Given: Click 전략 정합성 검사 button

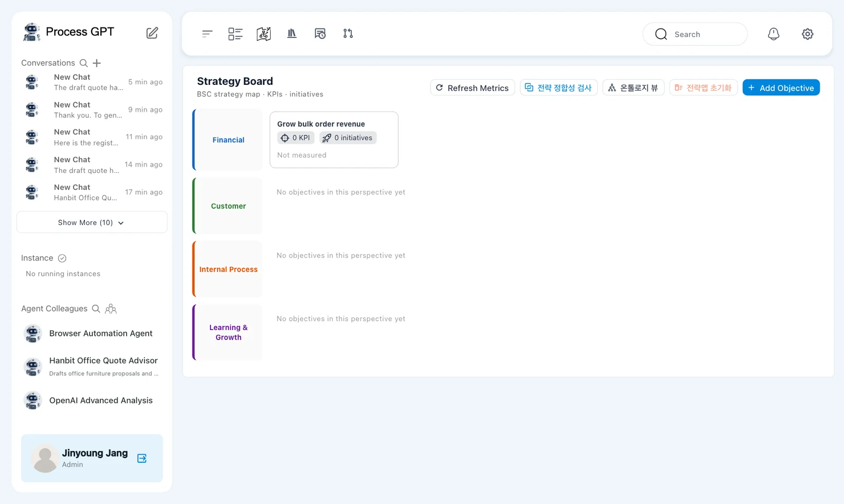Looking at the screenshot, I should point(559,88).
